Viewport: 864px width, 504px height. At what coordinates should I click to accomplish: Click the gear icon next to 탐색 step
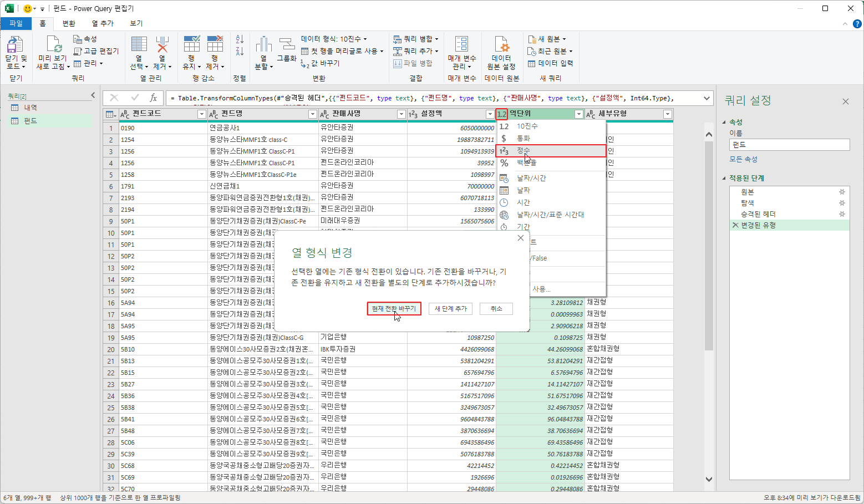pos(842,203)
